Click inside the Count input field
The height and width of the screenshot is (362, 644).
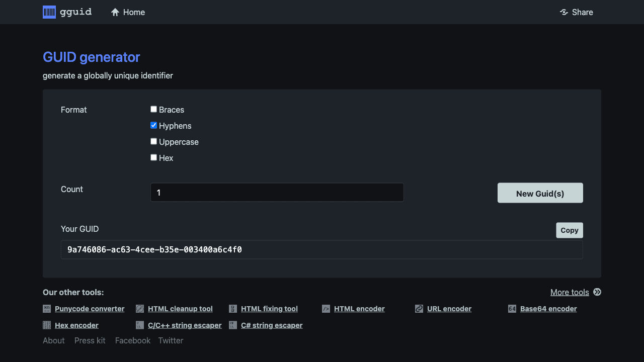pyautogui.click(x=277, y=193)
